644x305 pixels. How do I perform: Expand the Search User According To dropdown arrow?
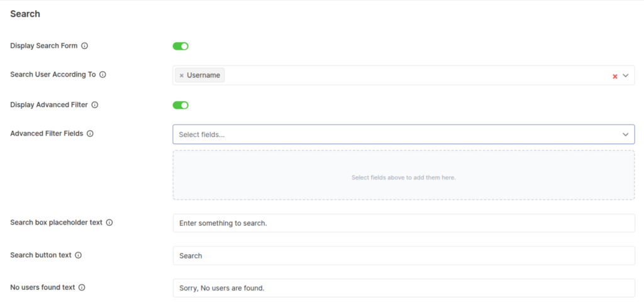(626, 75)
